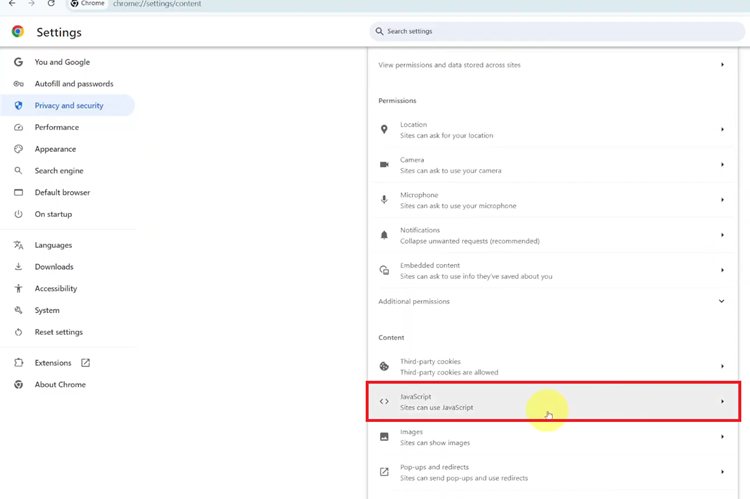
Task: Click the power icon for On startup
Action: click(18, 214)
